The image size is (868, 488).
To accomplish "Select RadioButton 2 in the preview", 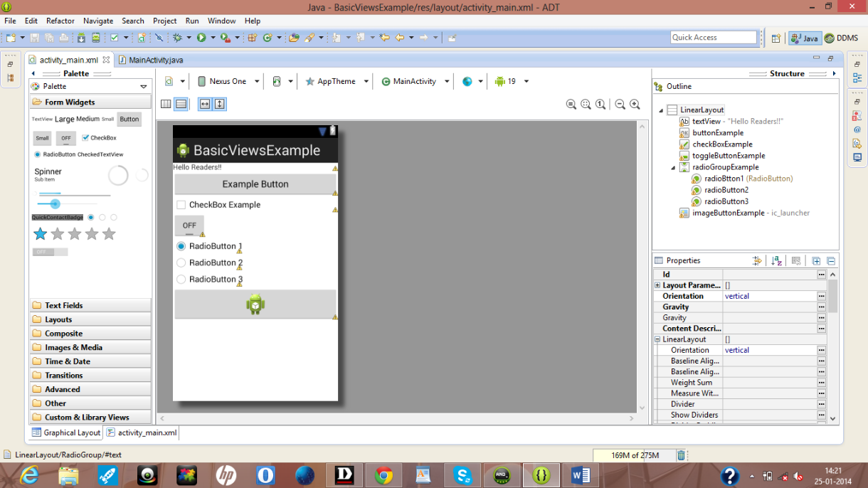I will pyautogui.click(x=181, y=263).
